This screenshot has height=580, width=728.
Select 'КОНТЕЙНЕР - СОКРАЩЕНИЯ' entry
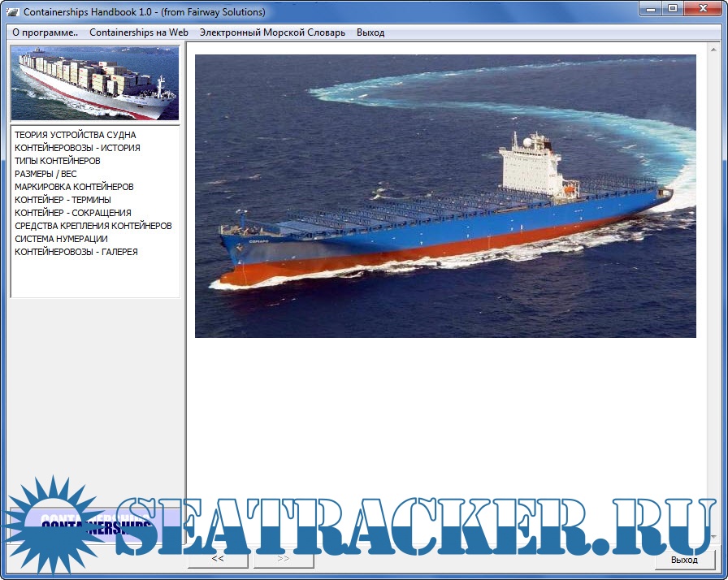tap(72, 213)
